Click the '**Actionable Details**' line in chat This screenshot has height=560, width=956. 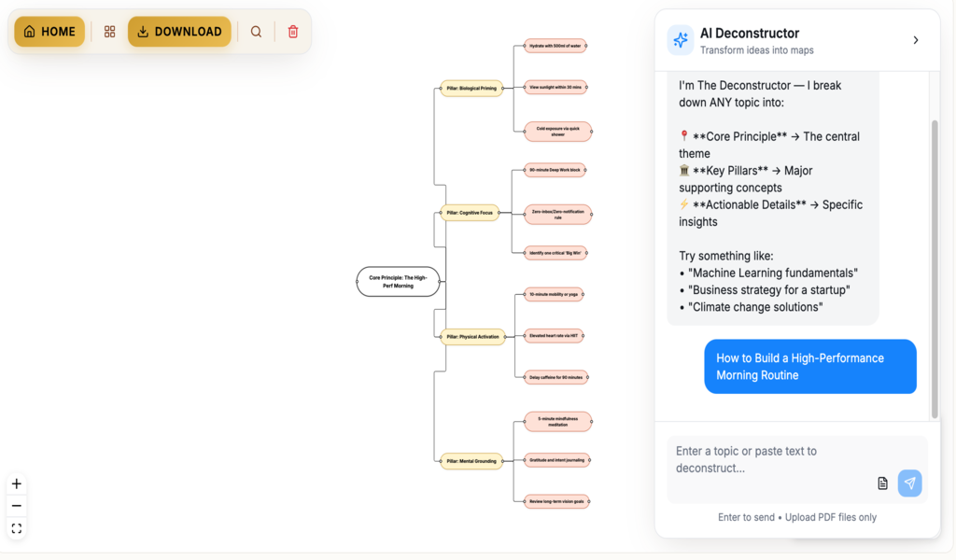point(770,214)
